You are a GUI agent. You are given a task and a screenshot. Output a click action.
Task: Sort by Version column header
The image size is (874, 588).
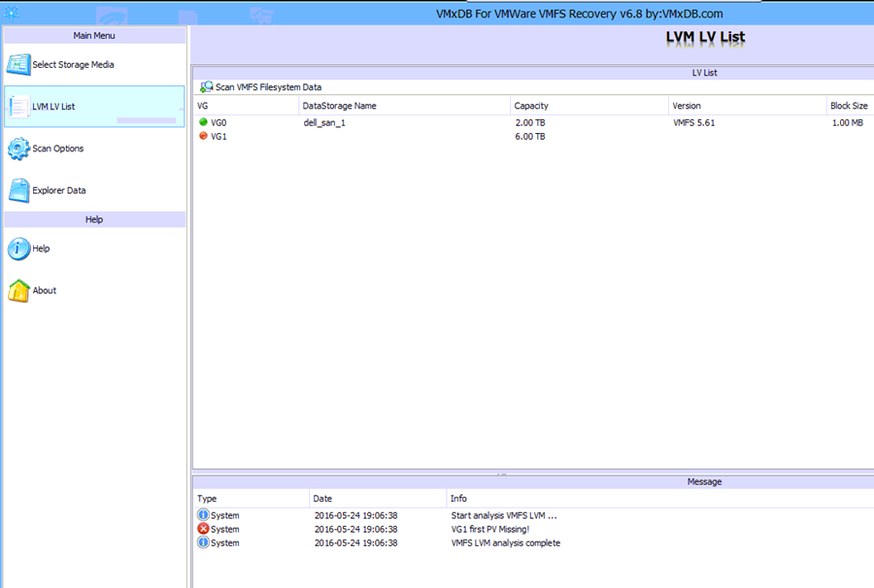click(x=747, y=106)
